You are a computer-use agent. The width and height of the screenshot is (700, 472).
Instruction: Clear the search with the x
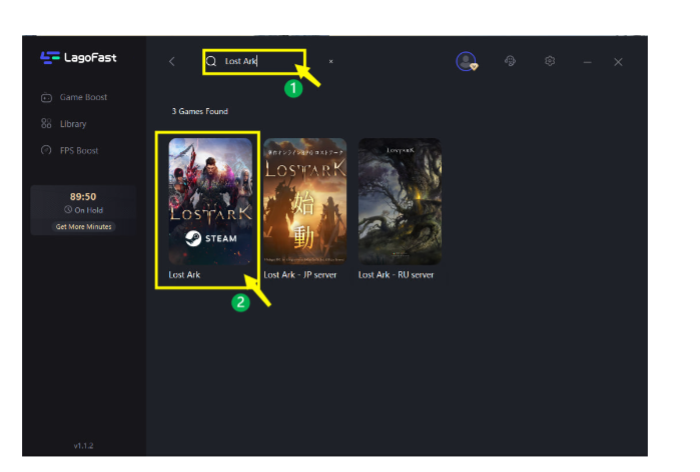coord(331,61)
